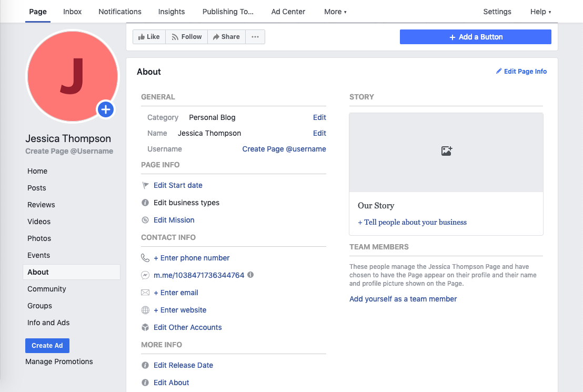Open the Inbox tab
Image resolution: width=583 pixels, height=392 pixels.
[x=73, y=12]
